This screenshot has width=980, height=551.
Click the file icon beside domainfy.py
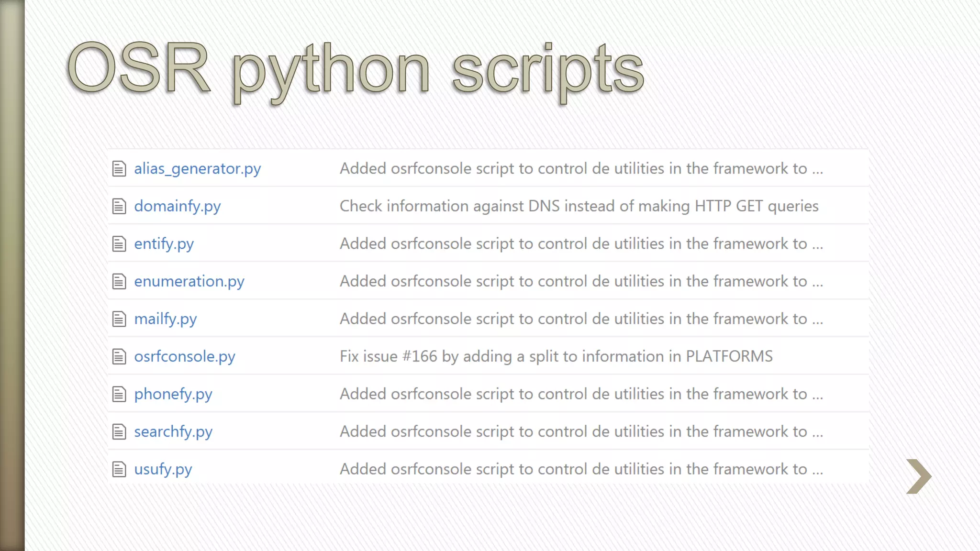click(x=119, y=206)
